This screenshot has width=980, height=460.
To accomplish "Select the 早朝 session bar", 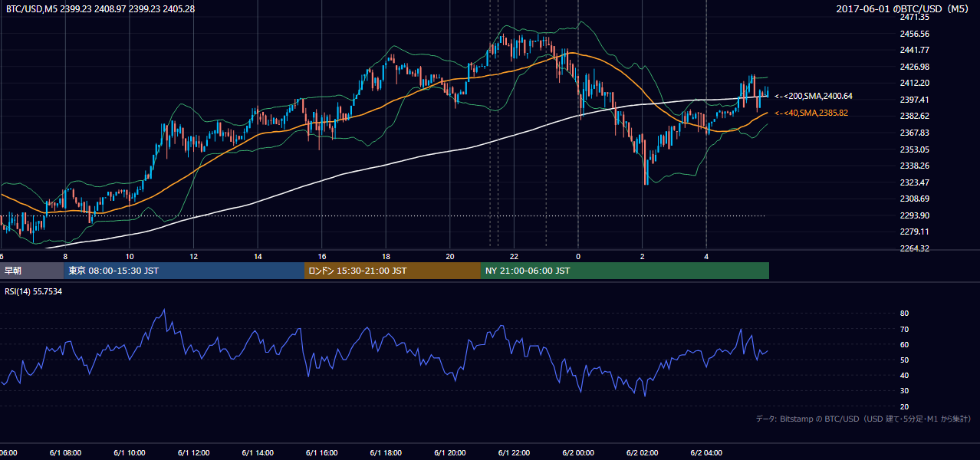I will pyautogui.click(x=32, y=271).
